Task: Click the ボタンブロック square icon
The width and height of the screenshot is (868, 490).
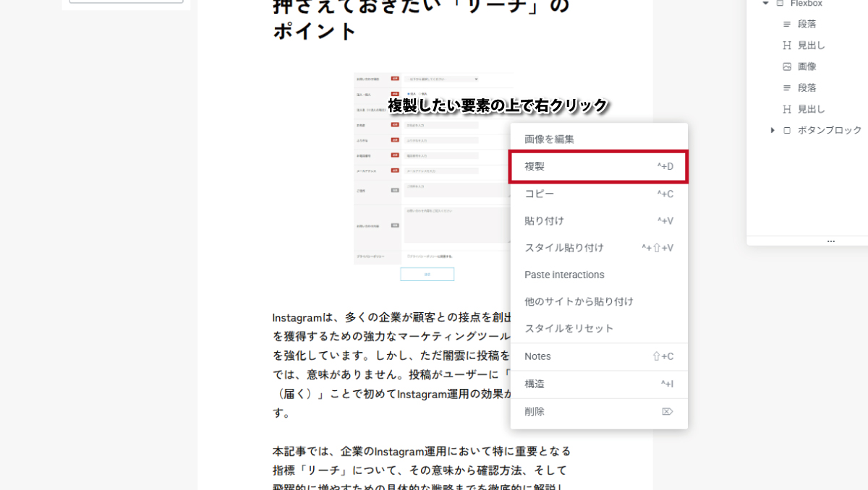Action: click(x=787, y=130)
